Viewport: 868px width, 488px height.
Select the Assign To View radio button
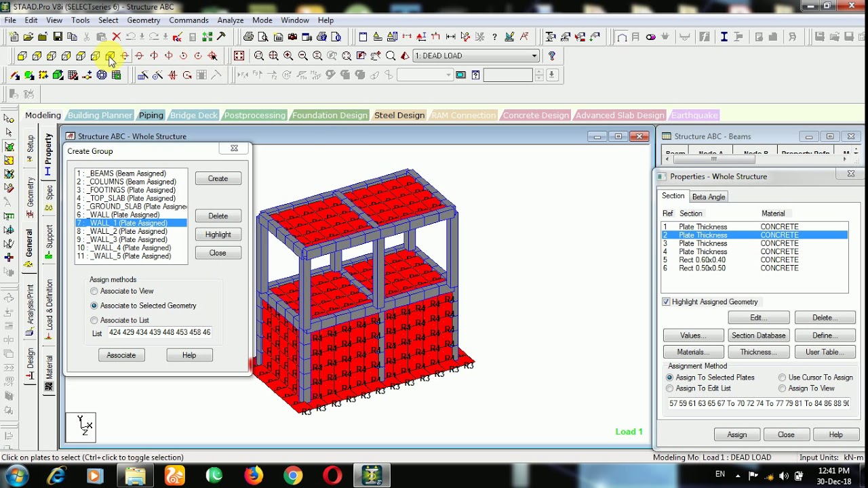[x=783, y=388]
